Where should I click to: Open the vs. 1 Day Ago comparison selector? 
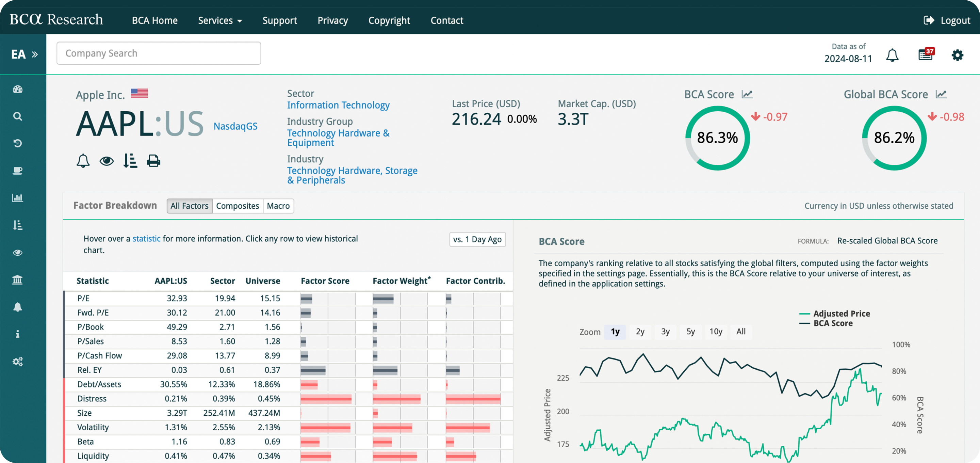coord(477,239)
